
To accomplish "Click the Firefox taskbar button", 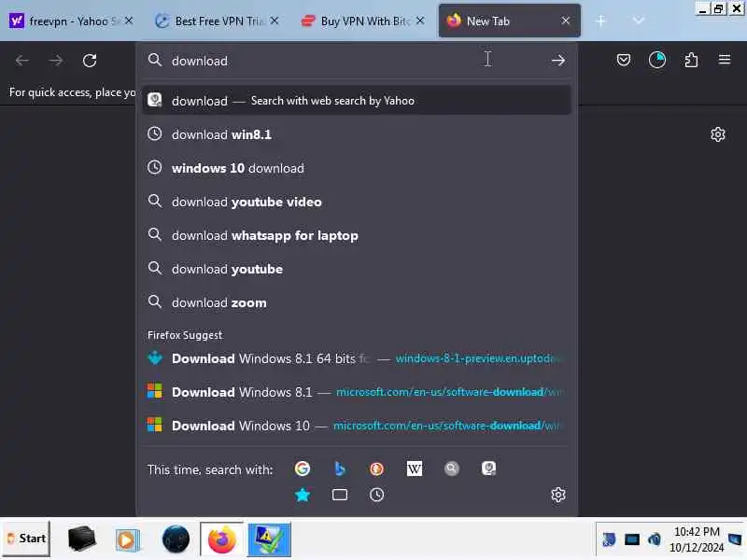I will click(221, 539).
